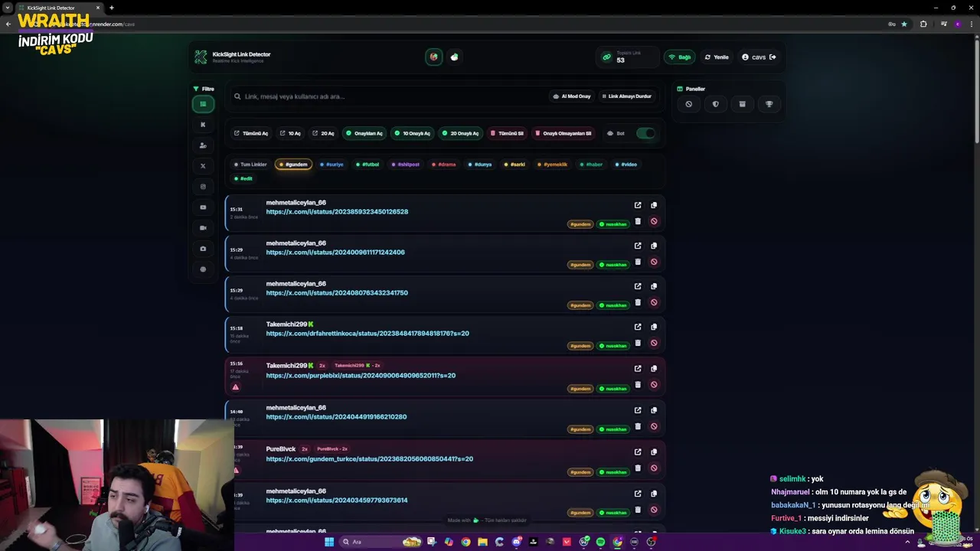Select the #haber category tab

click(592, 165)
